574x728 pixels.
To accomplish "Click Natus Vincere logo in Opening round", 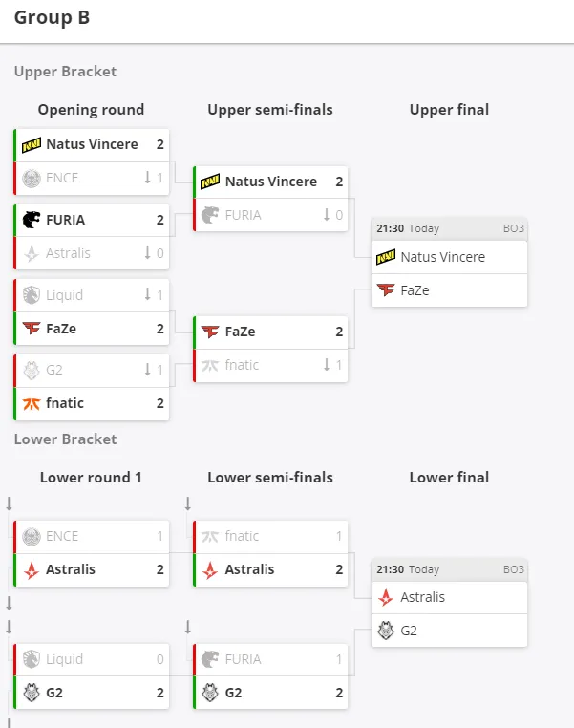I will point(32,145).
